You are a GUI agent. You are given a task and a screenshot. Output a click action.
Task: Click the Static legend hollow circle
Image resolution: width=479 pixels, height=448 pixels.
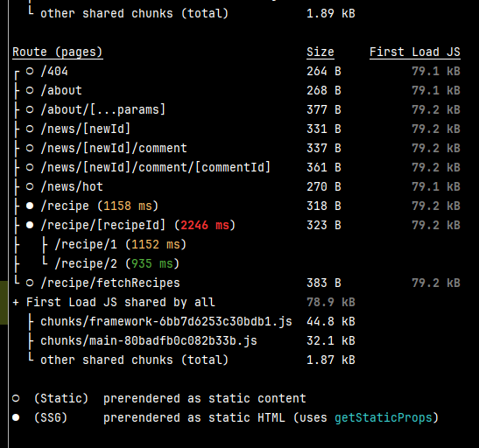(x=16, y=398)
